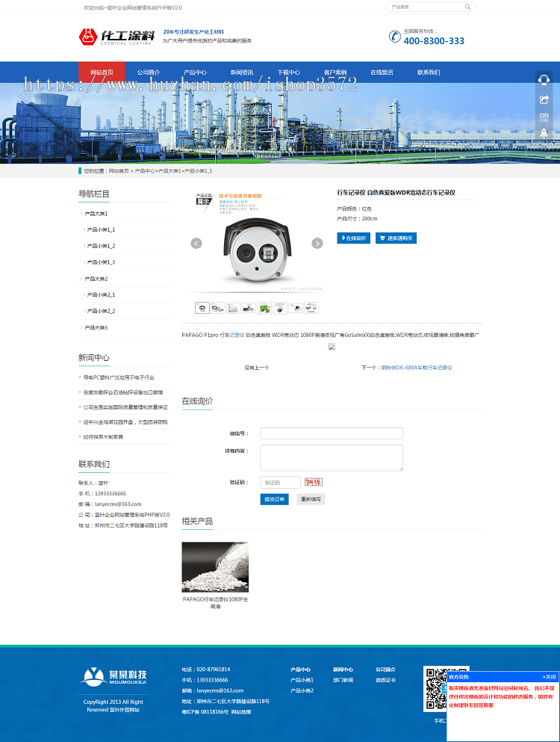Open the 公司简介 nav tab
The width and height of the screenshot is (560, 742).
click(x=149, y=72)
